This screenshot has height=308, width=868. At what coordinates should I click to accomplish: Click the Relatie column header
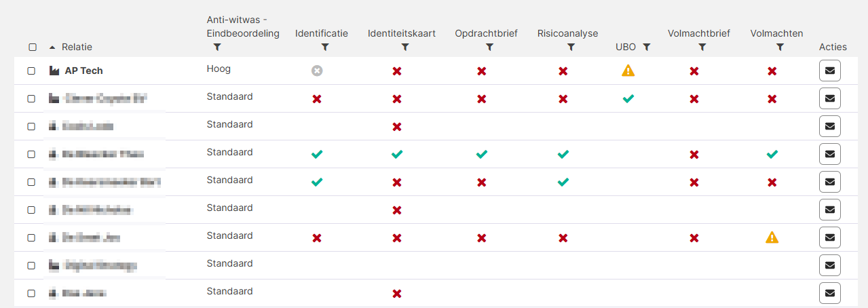point(77,47)
